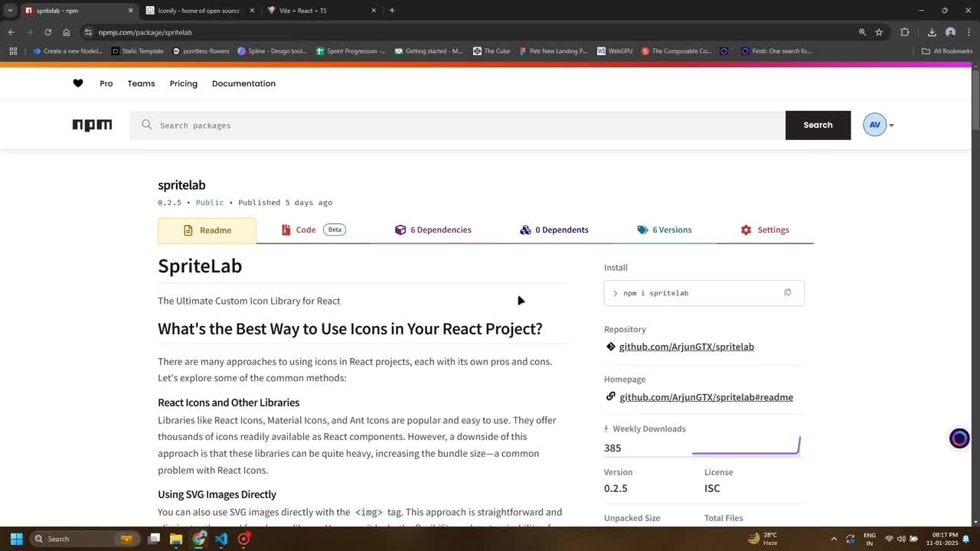Open the Pricing link
Viewport: 980px width, 551px height.
click(183, 83)
